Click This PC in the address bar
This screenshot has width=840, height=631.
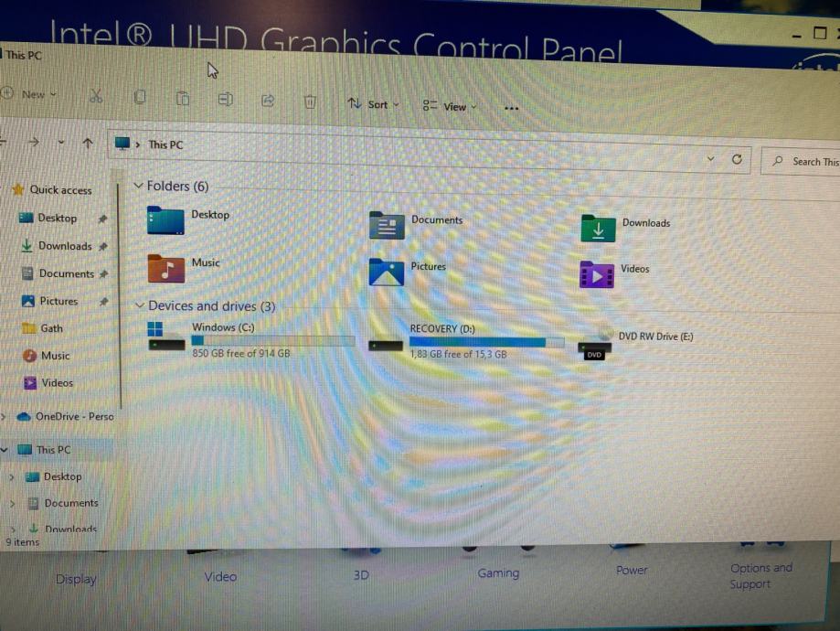point(165,144)
